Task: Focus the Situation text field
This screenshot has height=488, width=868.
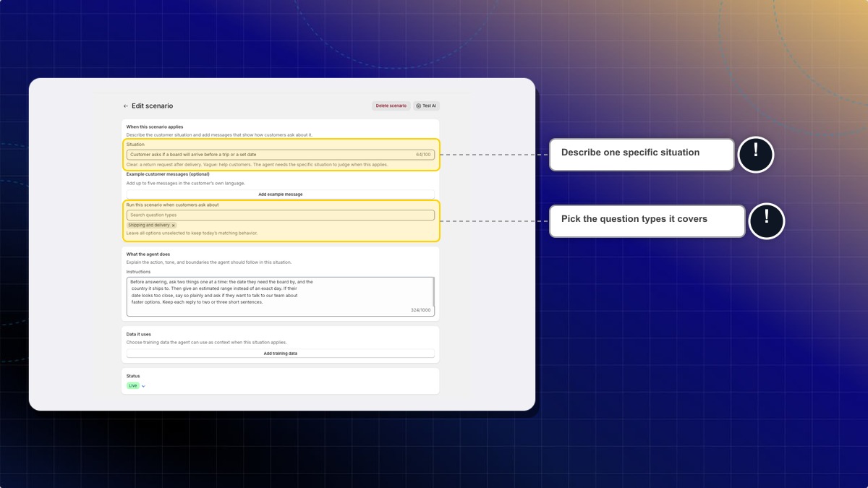Action: coord(281,155)
